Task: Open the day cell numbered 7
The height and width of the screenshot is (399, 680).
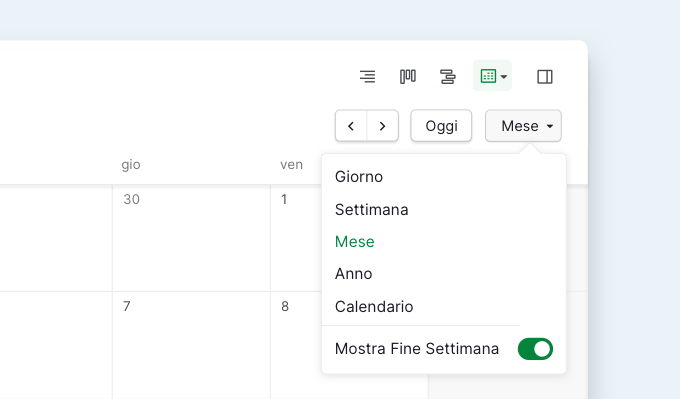Action: pos(191,345)
